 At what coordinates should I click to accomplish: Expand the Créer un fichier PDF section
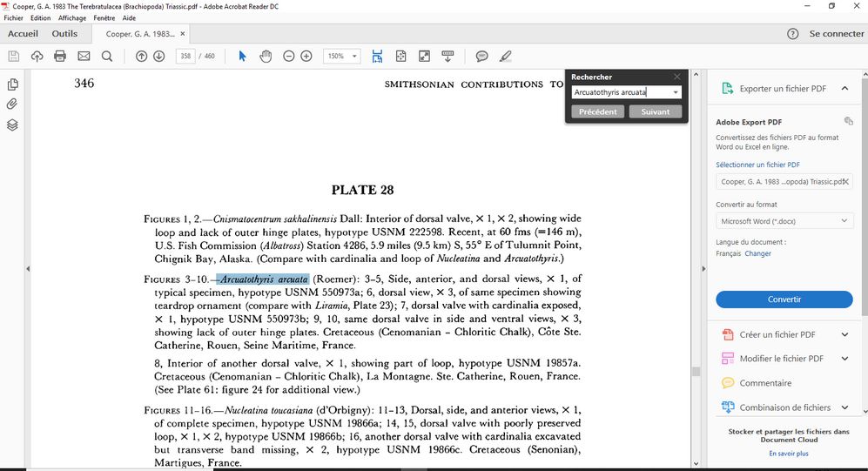click(844, 334)
